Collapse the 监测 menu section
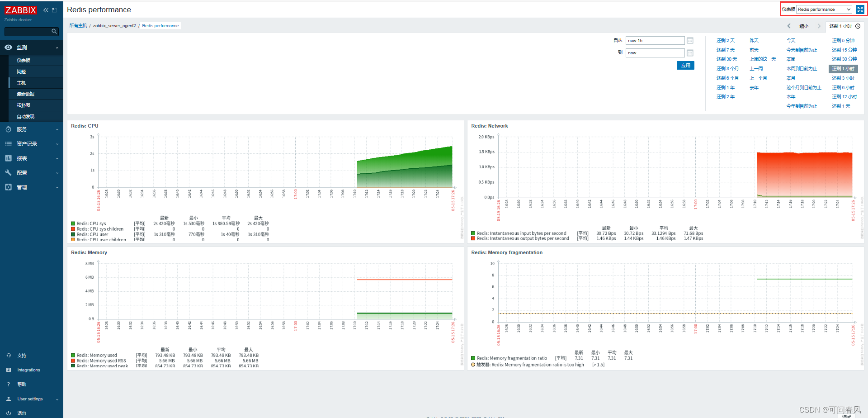 [57, 47]
